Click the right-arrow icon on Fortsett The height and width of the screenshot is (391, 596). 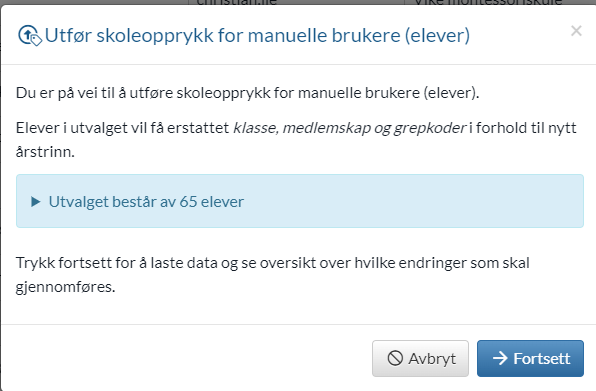pyautogui.click(x=500, y=358)
